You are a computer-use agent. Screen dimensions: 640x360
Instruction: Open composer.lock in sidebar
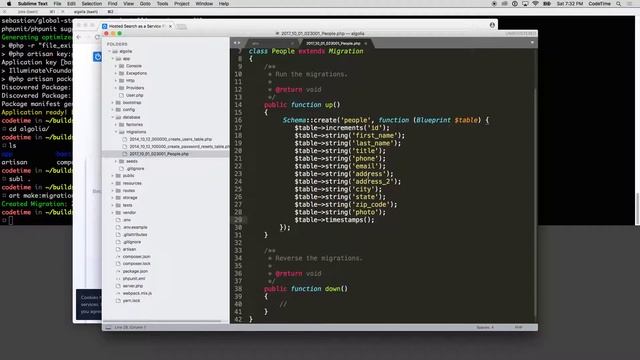pos(136,264)
